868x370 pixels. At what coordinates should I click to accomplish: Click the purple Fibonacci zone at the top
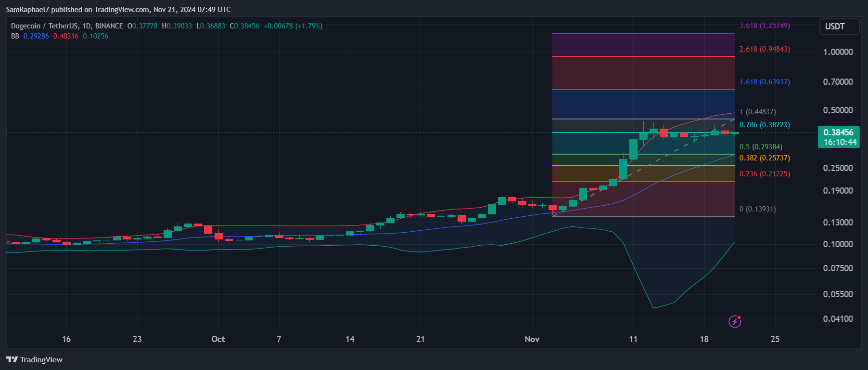click(643, 45)
